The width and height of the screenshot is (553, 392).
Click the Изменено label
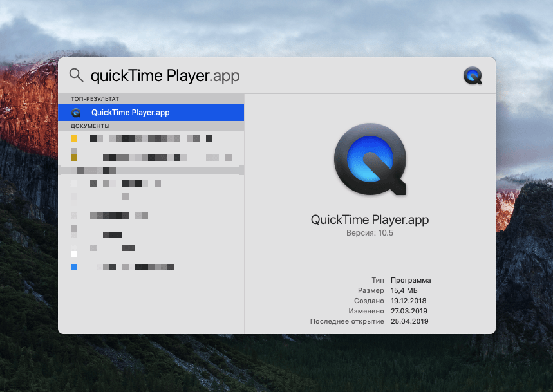[366, 311]
